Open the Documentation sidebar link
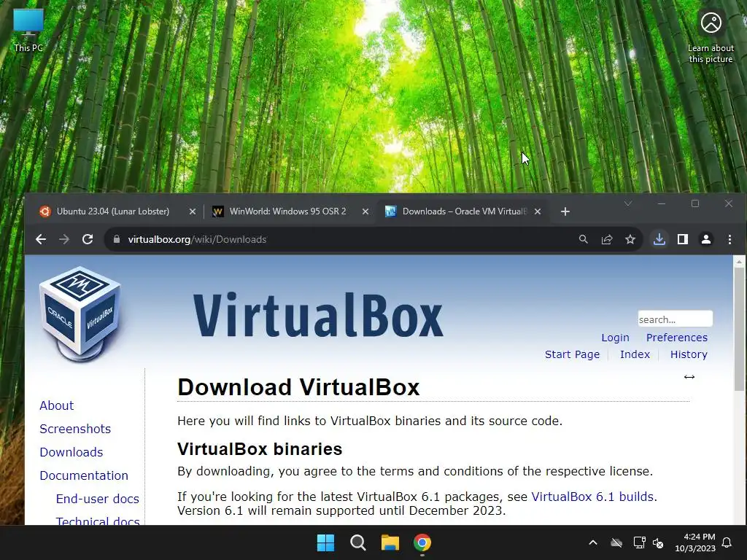747x560 pixels. pyautogui.click(x=84, y=475)
